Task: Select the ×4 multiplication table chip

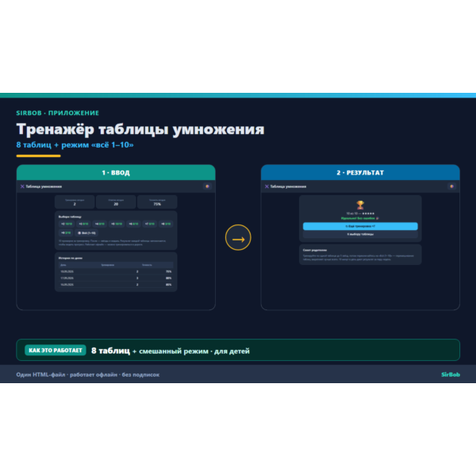Action: coord(100,224)
